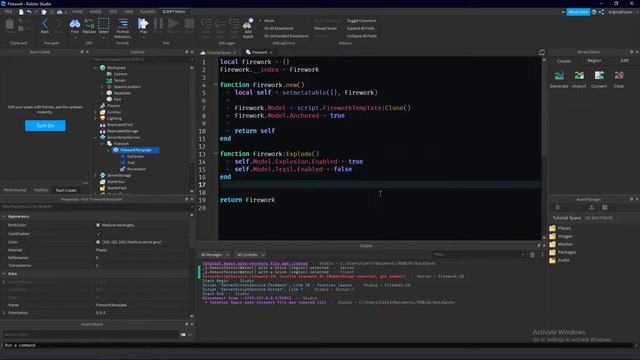The width and height of the screenshot is (640, 360).
Task: Click the Output filter input field
Action: [478, 255]
